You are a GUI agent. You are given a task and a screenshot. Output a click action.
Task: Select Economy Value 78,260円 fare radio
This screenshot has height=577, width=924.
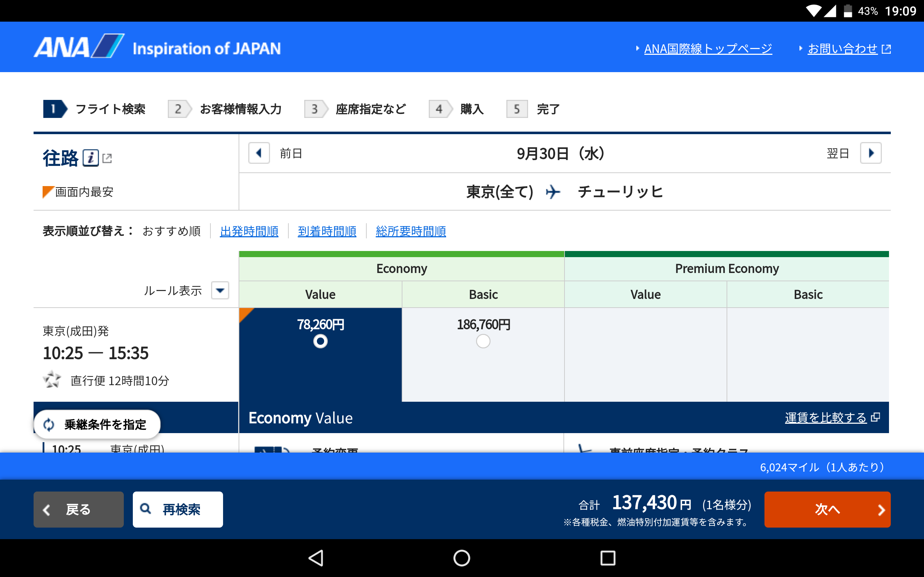click(321, 341)
